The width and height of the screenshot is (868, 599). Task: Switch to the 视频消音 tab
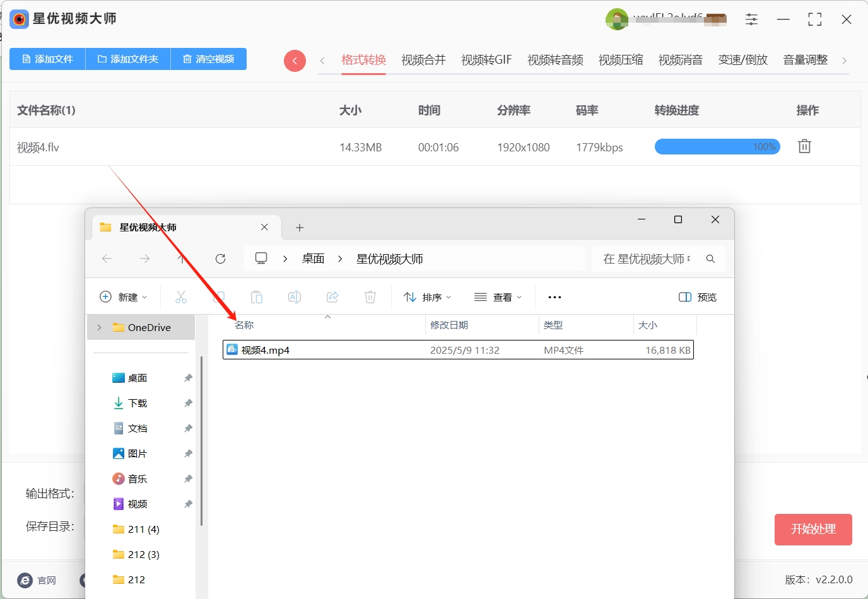tap(681, 60)
